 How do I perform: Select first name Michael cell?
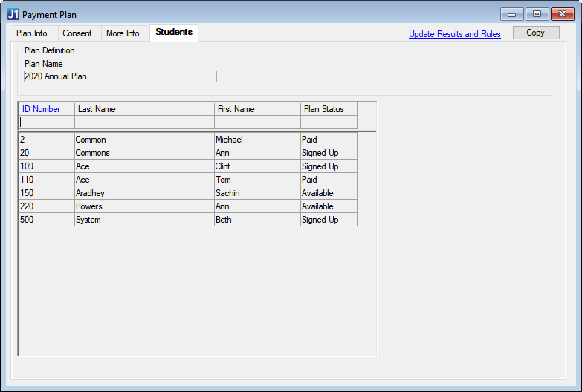pyautogui.click(x=257, y=140)
